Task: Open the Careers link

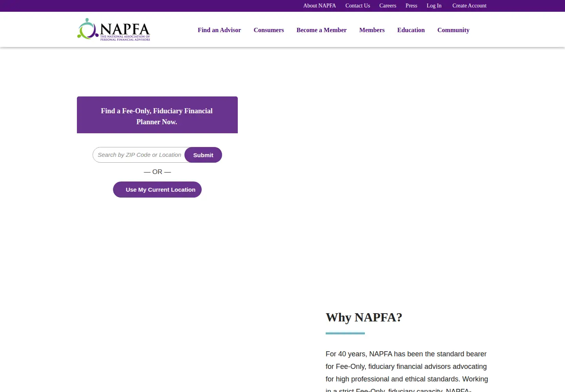Action: pos(388,5)
